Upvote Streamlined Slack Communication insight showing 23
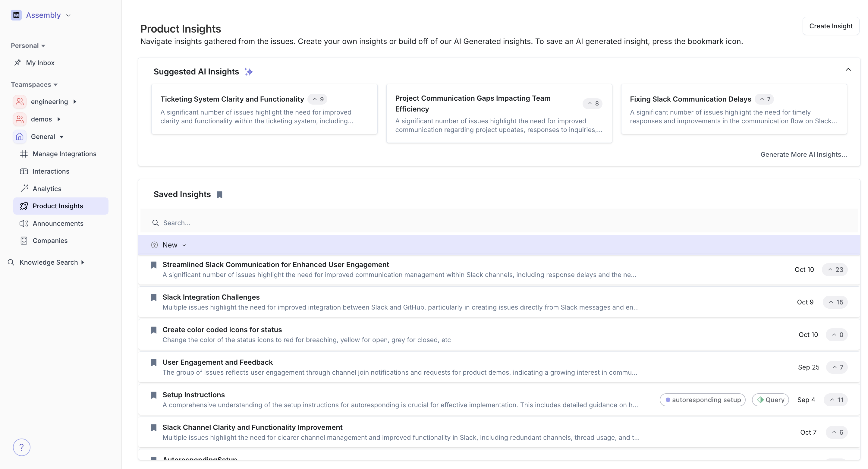The width and height of the screenshot is (868, 469). [835, 269]
